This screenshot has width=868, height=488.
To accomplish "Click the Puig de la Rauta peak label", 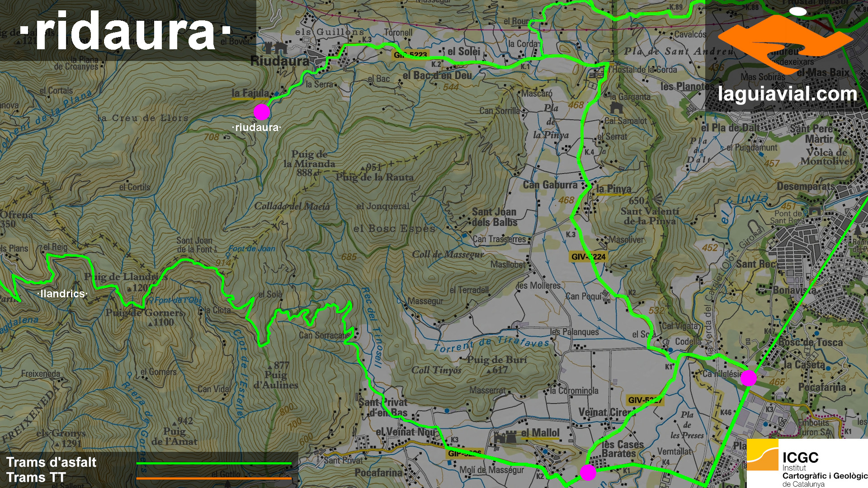I will point(374,177).
